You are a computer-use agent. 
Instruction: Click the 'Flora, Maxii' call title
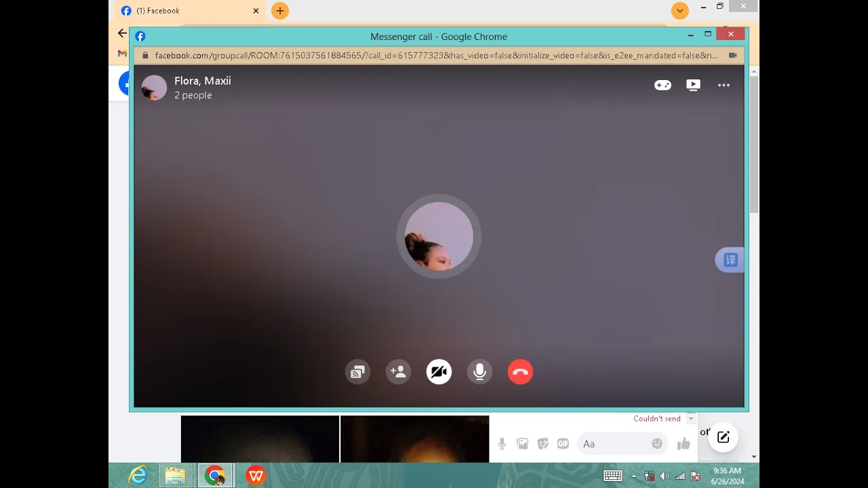202,81
